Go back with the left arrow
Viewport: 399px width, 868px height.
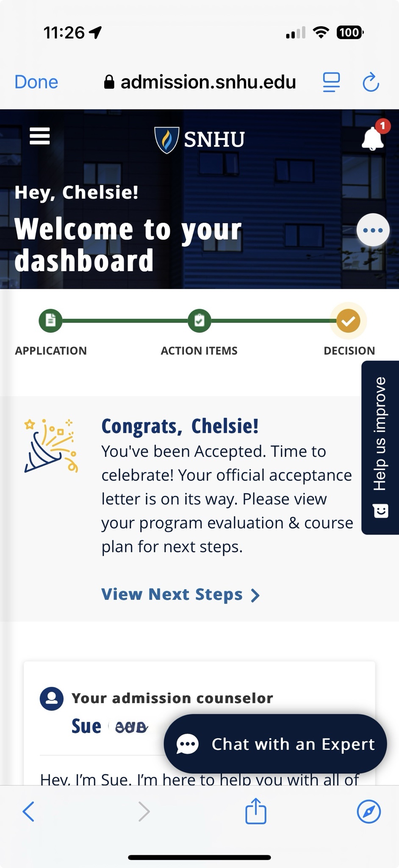pyautogui.click(x=28, y=812)
